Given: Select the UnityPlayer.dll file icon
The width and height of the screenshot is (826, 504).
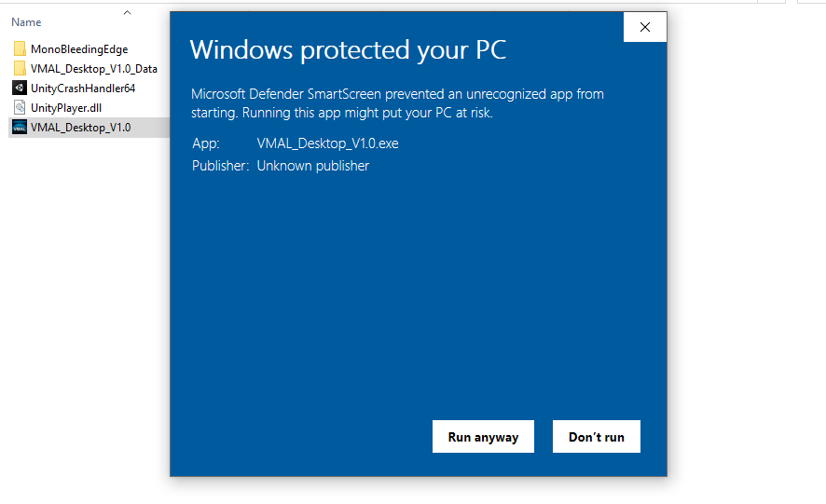Looking at the screenshot, I should [20, 107].
